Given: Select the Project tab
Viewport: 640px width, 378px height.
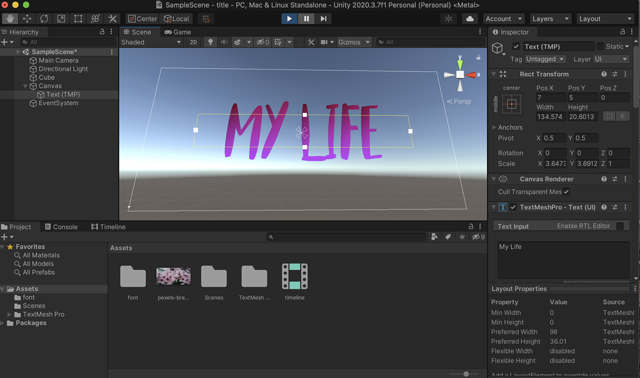Looking at the screenshot, I should coord(16,227).
